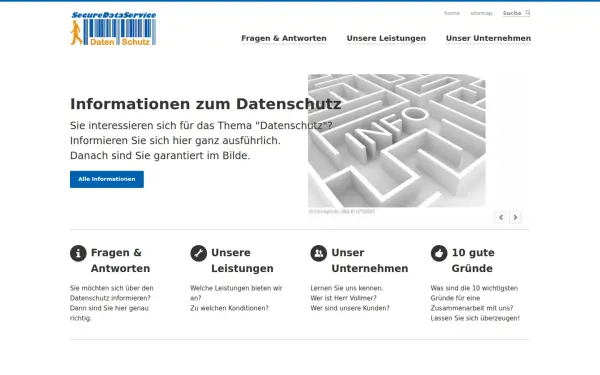Click the SecureDataService Datenschutz logo
This screenshot has width=600, height=375.
click(113, 29)
